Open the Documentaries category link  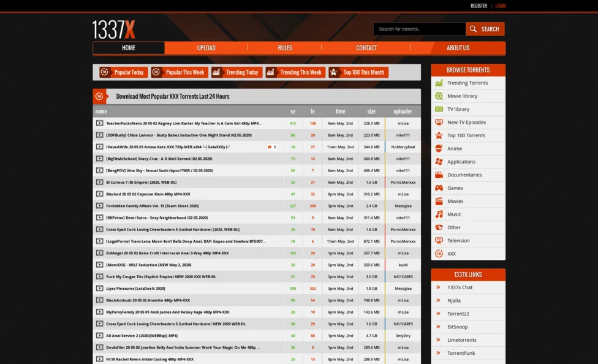click(464, 175)
